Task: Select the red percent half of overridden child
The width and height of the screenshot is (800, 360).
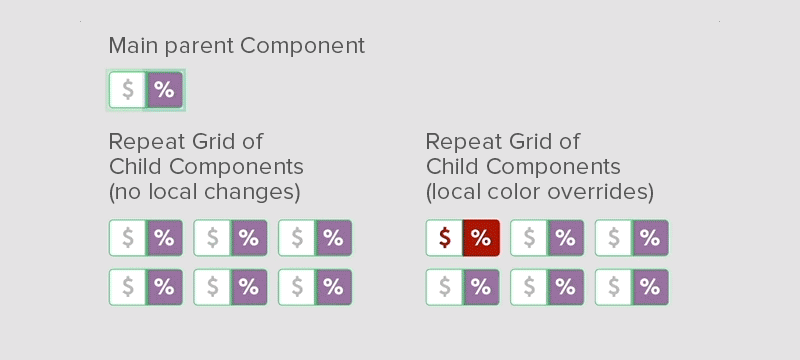Action: [481, 238]
